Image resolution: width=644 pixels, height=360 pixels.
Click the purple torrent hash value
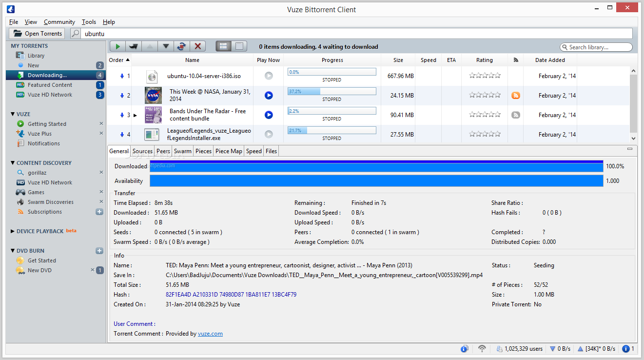pyautogui.click(x=231, y=295)
